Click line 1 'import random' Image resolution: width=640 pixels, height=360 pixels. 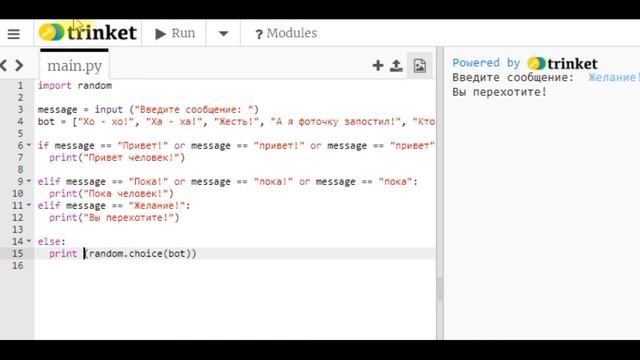tap(75, 86)
